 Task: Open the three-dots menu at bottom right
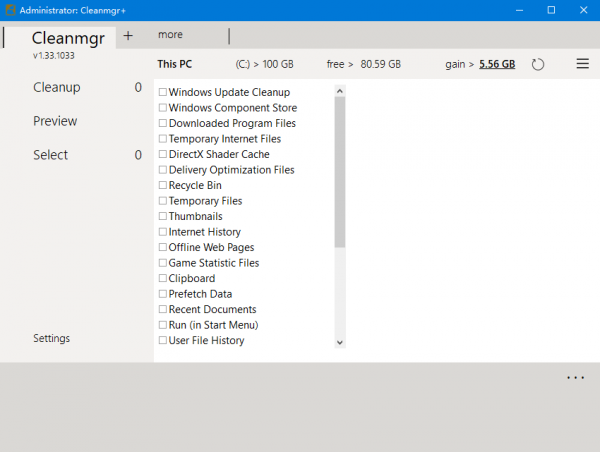(575, 378)
